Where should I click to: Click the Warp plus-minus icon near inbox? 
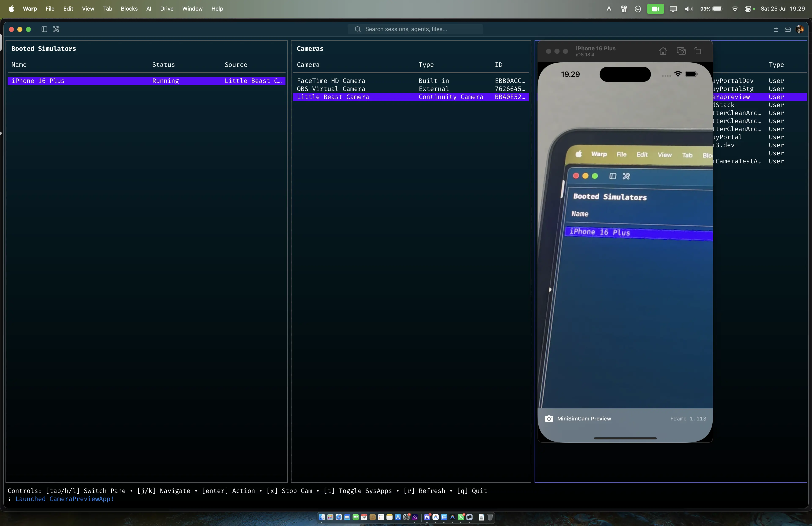click(x=776, y=29)
